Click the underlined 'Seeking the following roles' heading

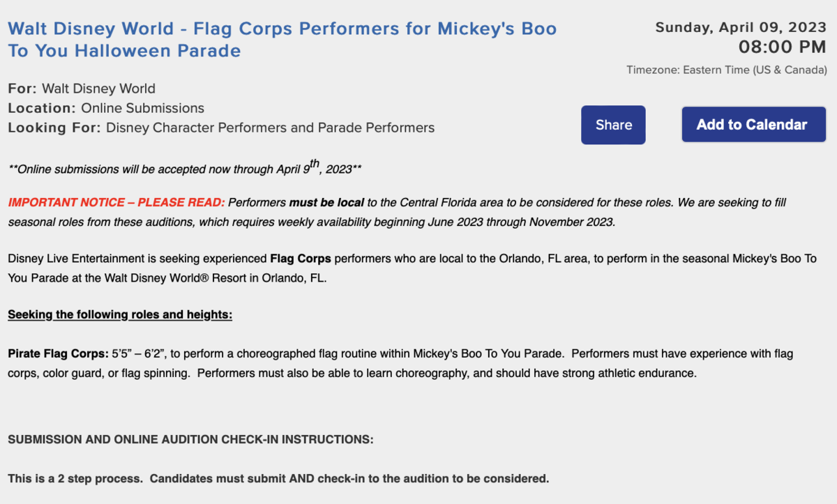[119, 314]
